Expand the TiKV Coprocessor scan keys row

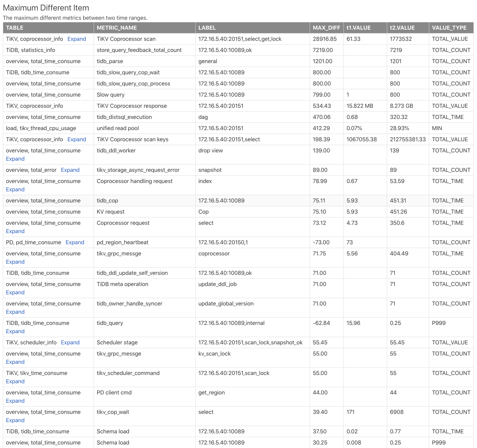coord(76,139)
